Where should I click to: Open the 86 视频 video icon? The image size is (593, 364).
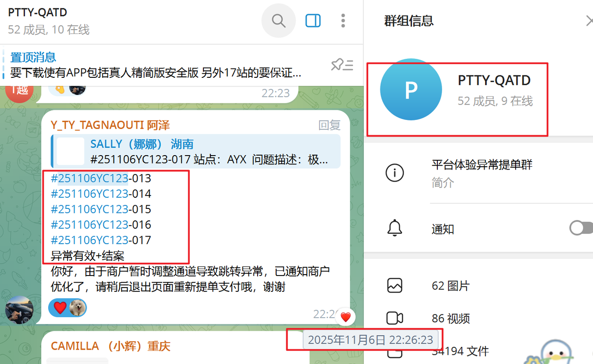[395, 318]
